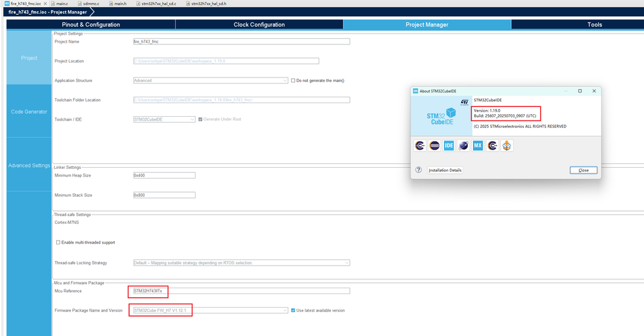Close the About dialog with the X icon

click(x=594, y=91)
